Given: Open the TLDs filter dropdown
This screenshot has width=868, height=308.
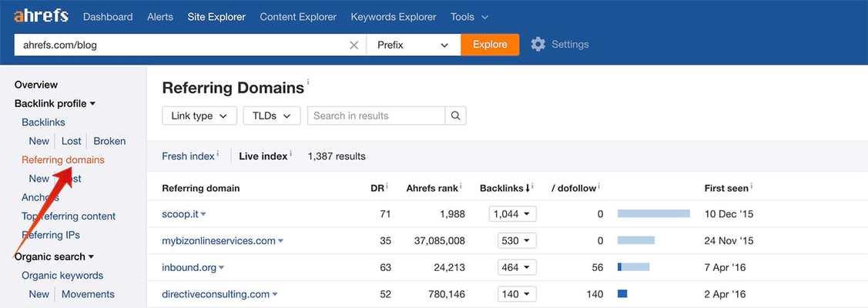Looking at the screenshot, I should point(272,115).
